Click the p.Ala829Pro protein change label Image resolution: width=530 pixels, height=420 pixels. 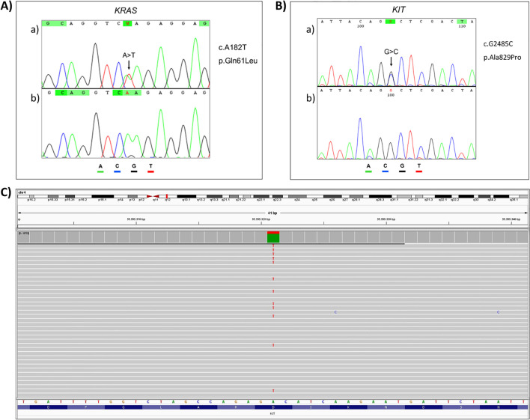pyautogui.click(x=502, y=57)
